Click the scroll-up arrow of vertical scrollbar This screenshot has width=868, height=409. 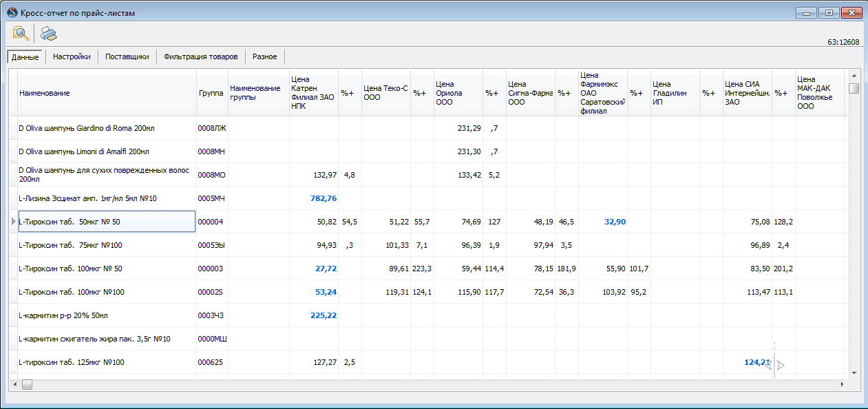(x=854, y=74)
